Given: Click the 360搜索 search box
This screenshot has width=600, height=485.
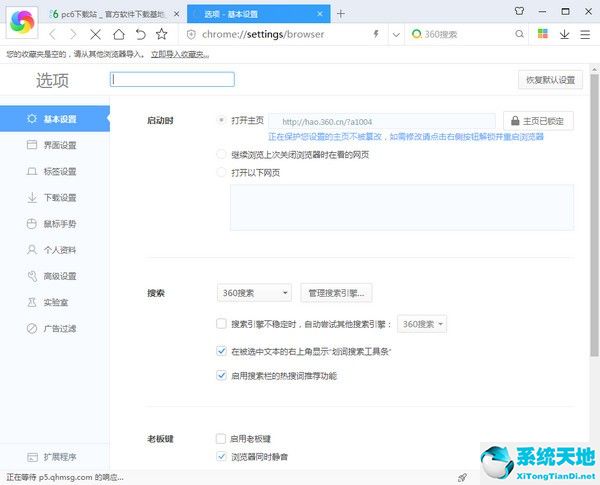Looking at the screenshot, I should click(x=467, y=34).
